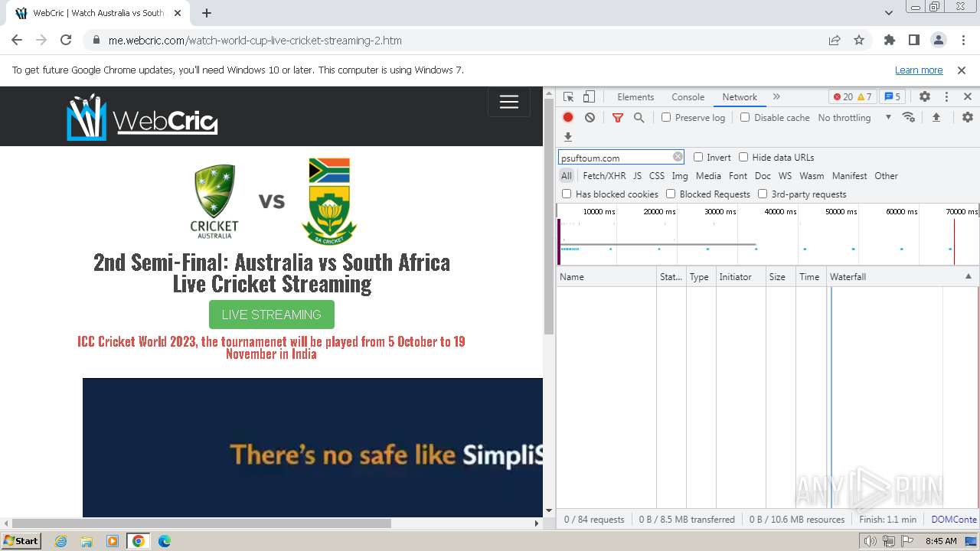The image size is (980, 551).
Task: Clear the network log with the clear icon
Action: [x=590, y=118]
